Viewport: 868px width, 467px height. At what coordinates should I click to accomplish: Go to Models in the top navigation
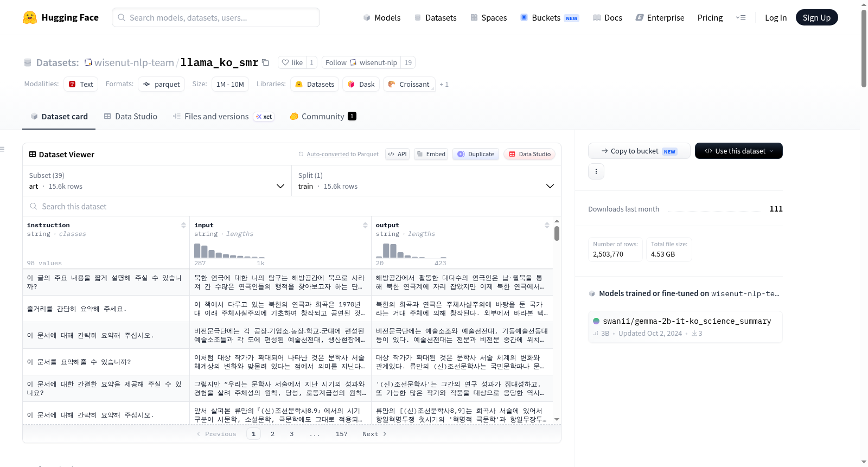click(x=381, y=17)
